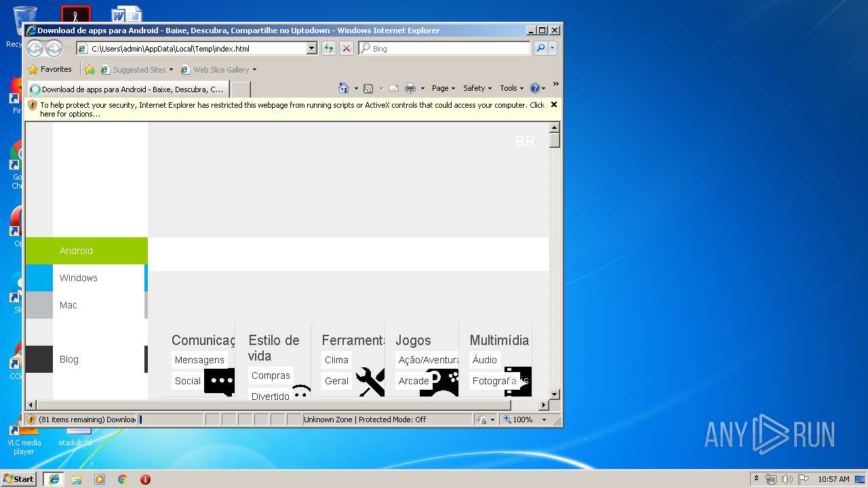The height and width of the screenshot is (488, 868).
Task: Click the chat bubble icon under Comunicação
Action: (220, 382)
